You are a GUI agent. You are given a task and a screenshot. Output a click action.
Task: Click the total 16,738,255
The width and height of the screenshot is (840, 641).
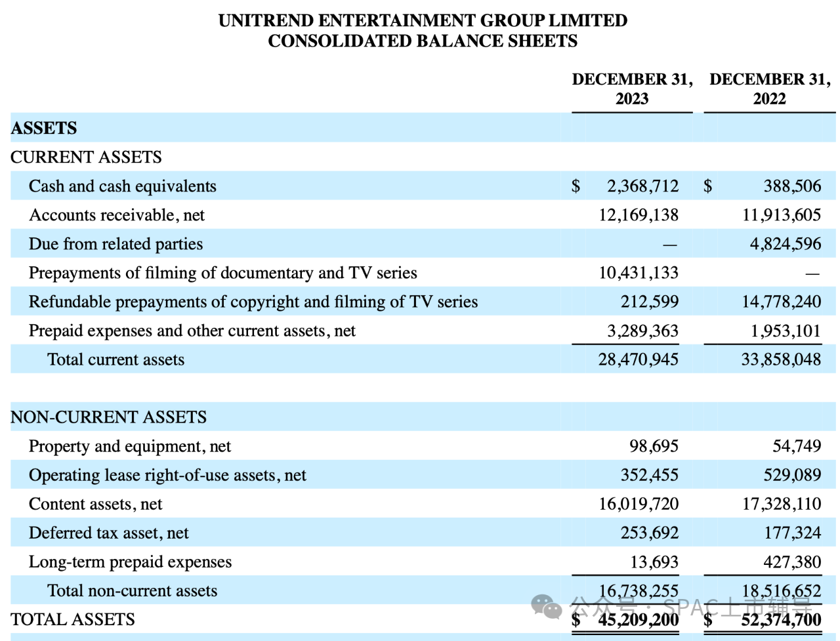tap(639, 590)
